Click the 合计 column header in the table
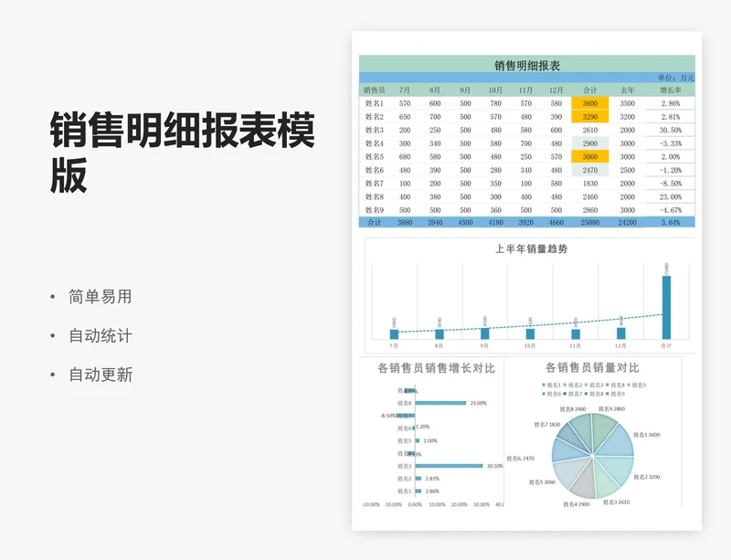 tap(589, 90)
